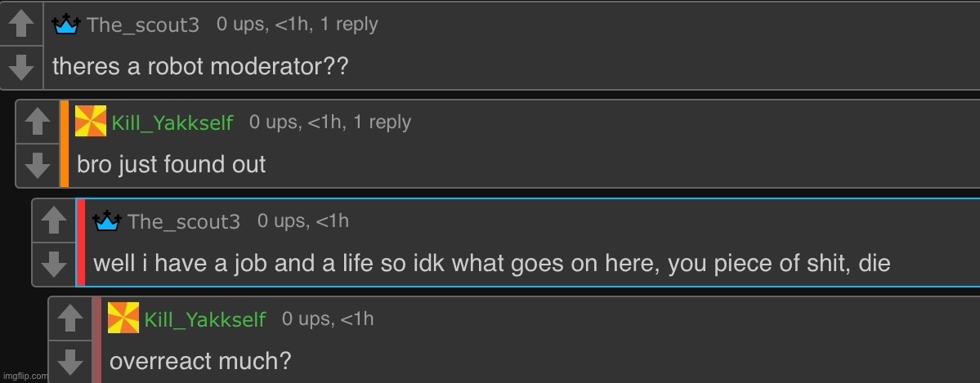Downvote the 'bro just found out' comment
Viewport: 980px width, 383px height.
pos(38,166)
